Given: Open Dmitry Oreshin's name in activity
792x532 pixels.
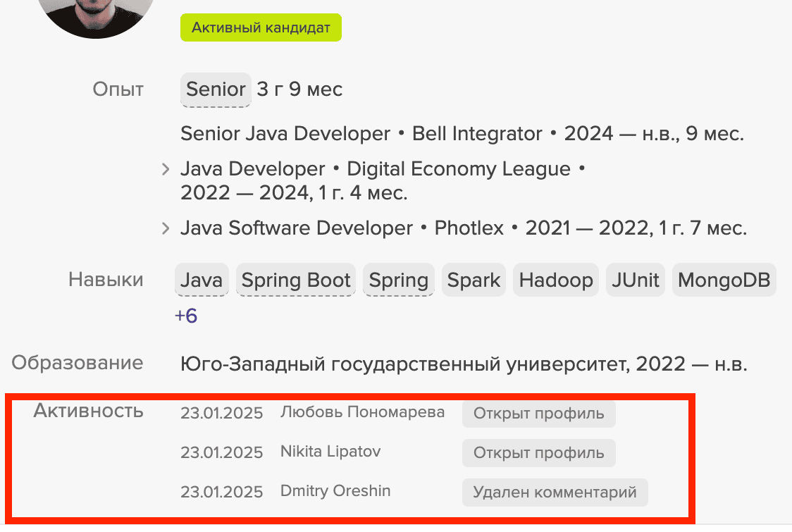Looking at the screenshot, I should [335, 490].
